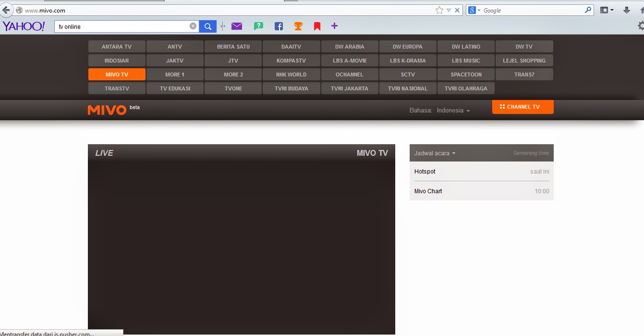Image resolution: width=644 pixels, height=336 pixels.
Task: Select the LEJEL SHOPPING channel
Action: (x=524, y=61)
